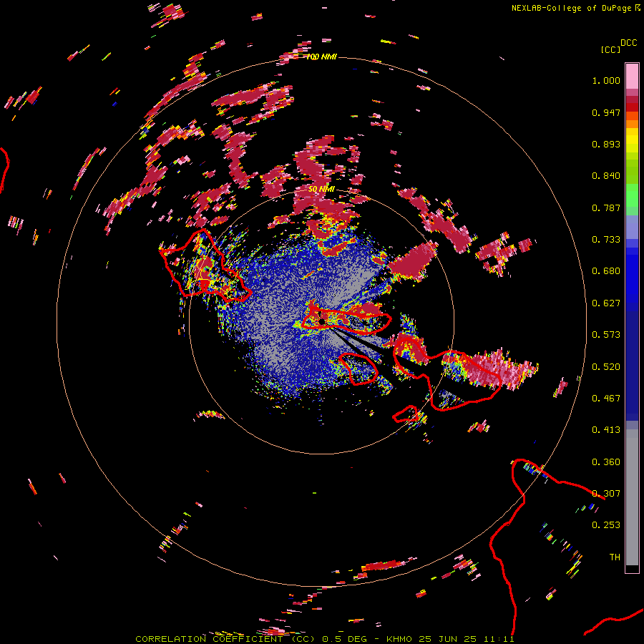Image resolution: width=644 pixels, height=644 pixels.
Task: Select the 0.893 legend value
Action: [606, 144]
